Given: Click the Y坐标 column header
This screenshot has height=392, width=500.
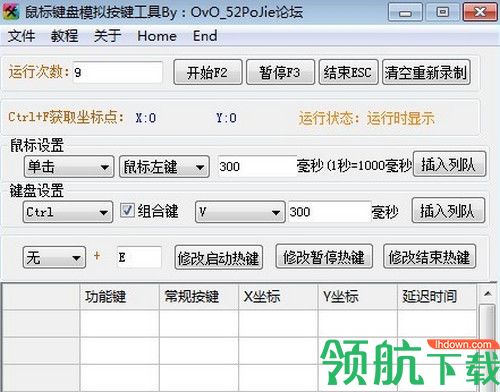Looking at the screenshot, I should [x=358, y=296].
